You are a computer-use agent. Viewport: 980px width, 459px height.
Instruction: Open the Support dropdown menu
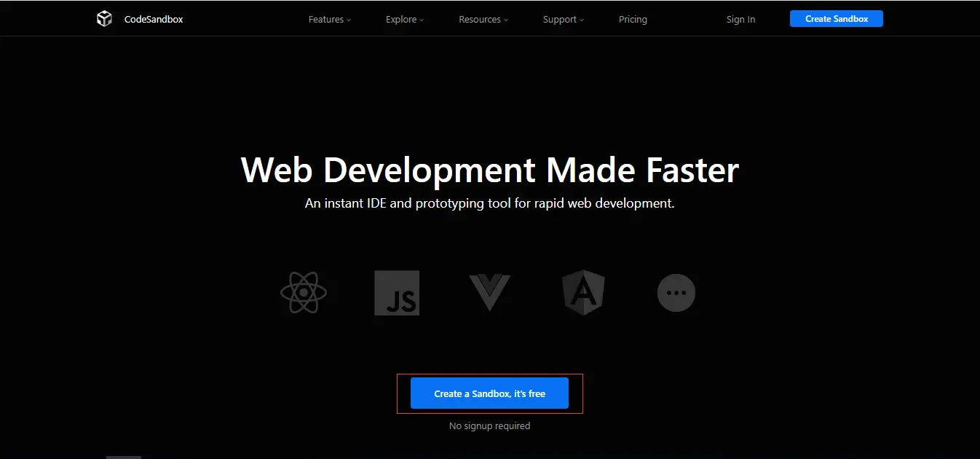click(x=564, y=20)
